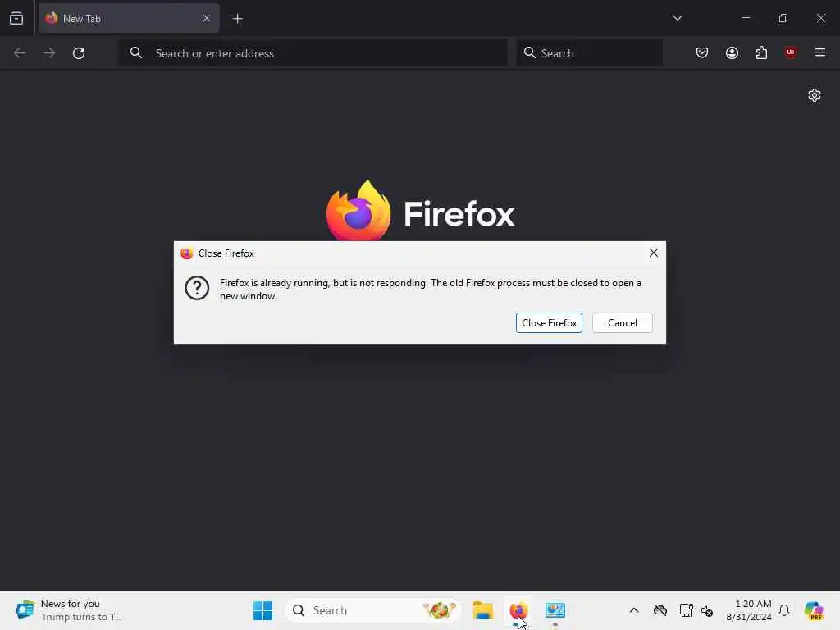
Task: Expand the list all tabs chevron
Action: (x=677, y=18)
